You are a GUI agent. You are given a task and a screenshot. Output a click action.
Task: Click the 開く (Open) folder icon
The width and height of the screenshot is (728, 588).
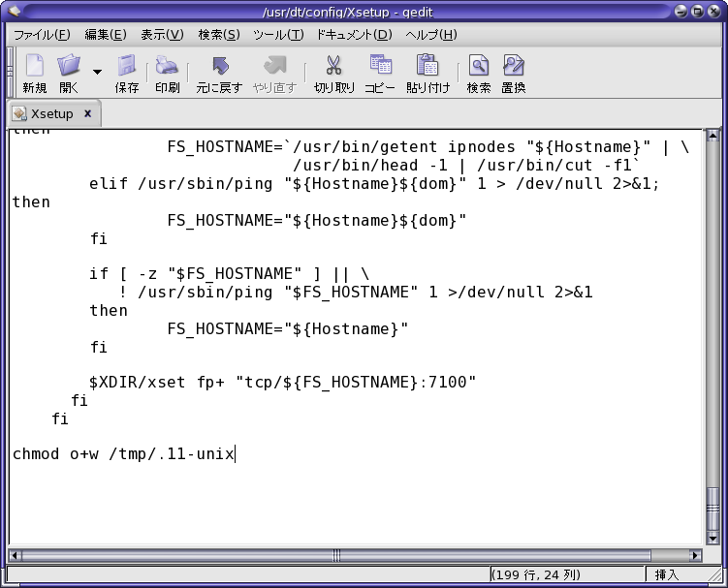tap(69, 66)
